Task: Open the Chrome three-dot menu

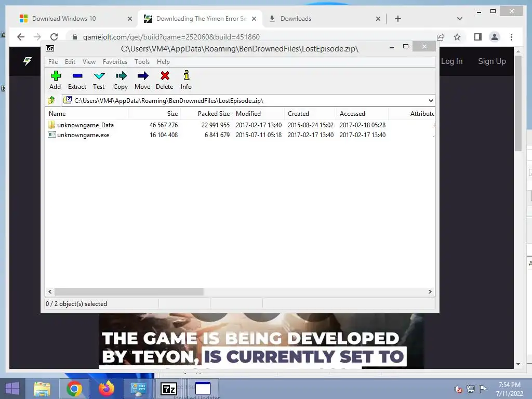Action: click(511, 37)
